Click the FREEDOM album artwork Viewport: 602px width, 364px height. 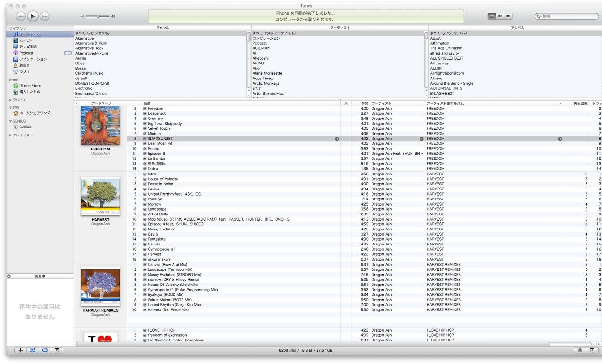pyautogui.click(x=101, y=126)
